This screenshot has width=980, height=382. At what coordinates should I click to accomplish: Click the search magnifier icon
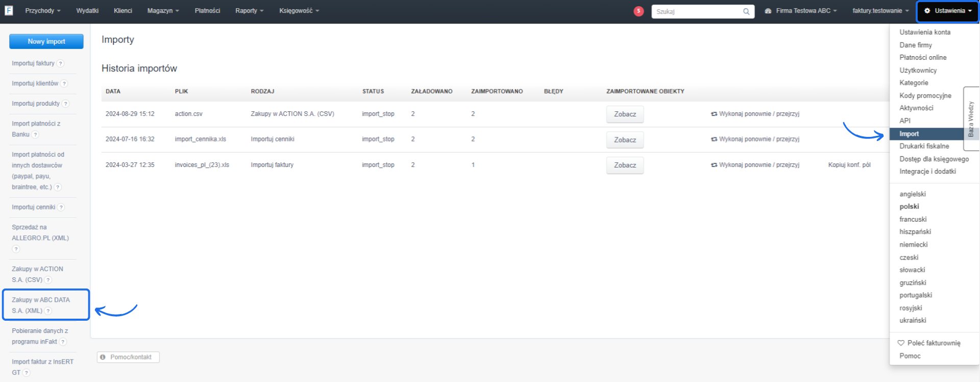746,11
